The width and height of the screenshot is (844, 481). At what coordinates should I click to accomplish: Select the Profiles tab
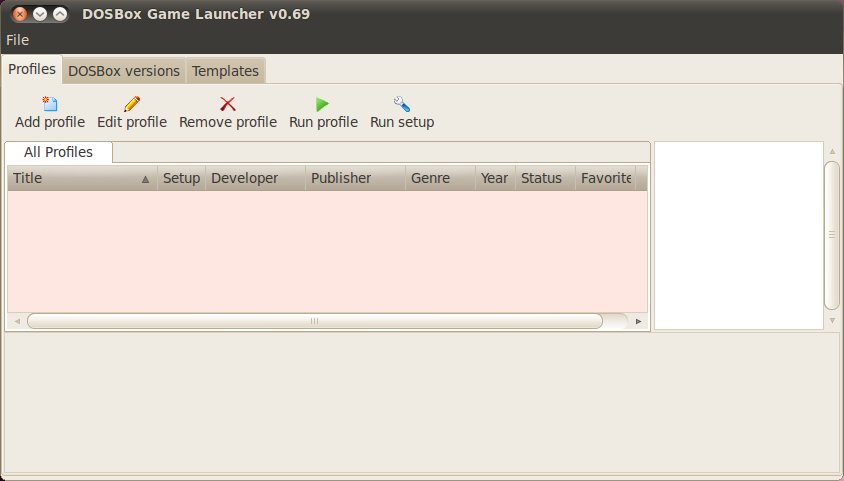pos(32,69)
